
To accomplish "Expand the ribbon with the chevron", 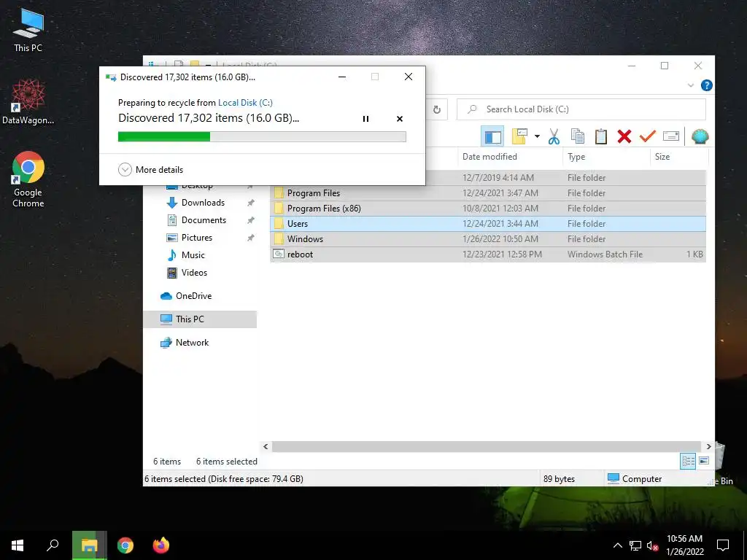I will pos(690,86).
